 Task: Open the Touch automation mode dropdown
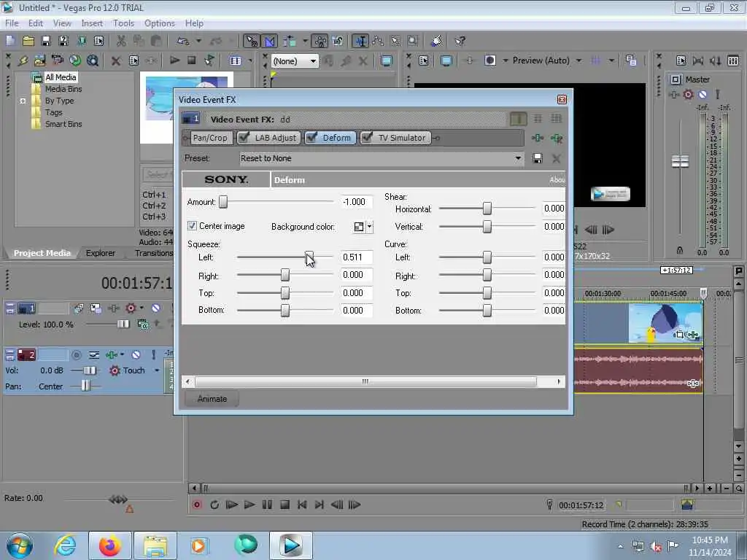[x=157, y=370]
